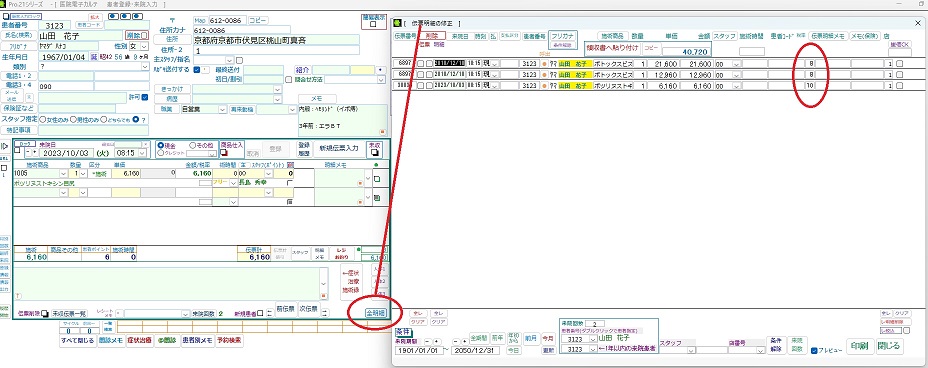
Task: Click the 印刷 button
Action: point(859,347)
